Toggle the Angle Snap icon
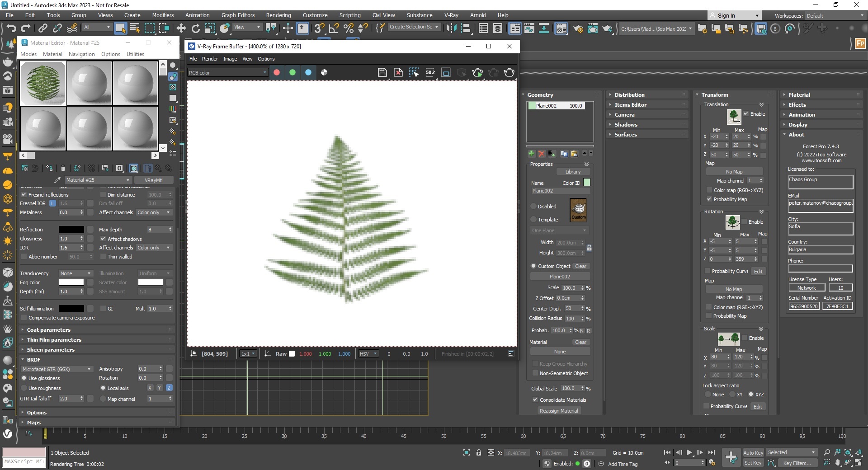Screen dimensions: 868x470 (334, 28)
